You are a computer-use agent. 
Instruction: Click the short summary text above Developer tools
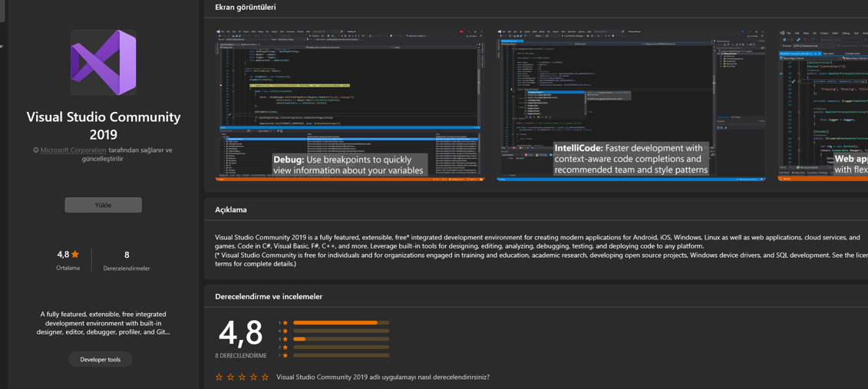pos(104,323)
